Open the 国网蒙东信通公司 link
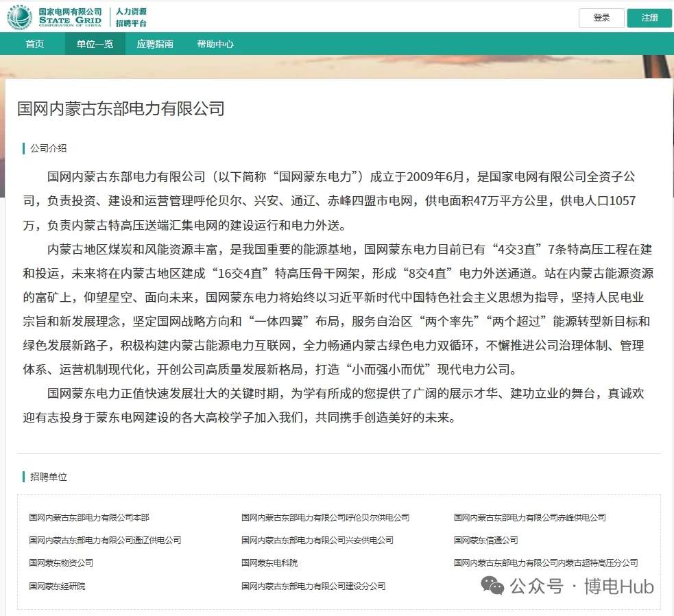674x616 pixels. click(485, 541)
